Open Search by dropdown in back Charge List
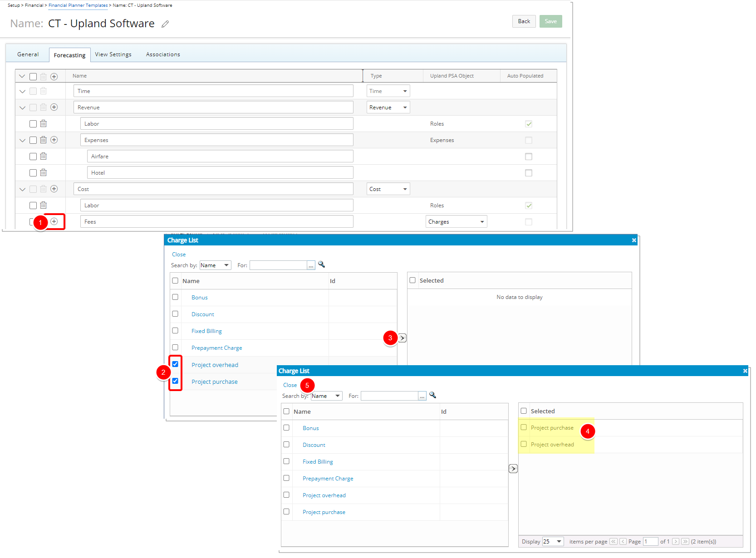756x558 pixels. (x=215, y=265)
